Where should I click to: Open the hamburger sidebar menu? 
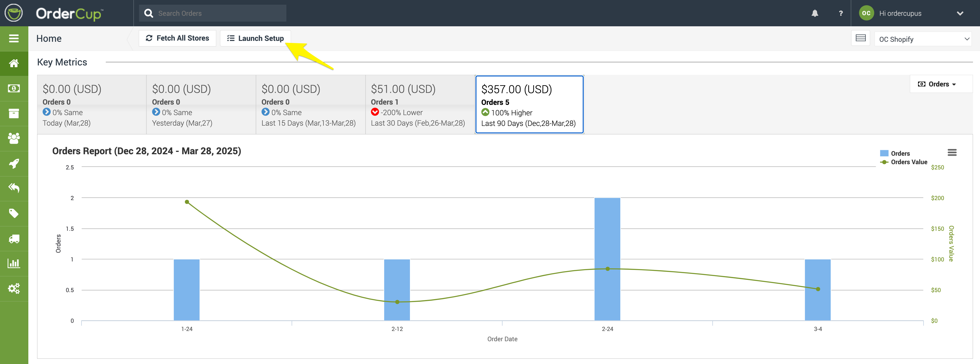click(x=14, y=39)
